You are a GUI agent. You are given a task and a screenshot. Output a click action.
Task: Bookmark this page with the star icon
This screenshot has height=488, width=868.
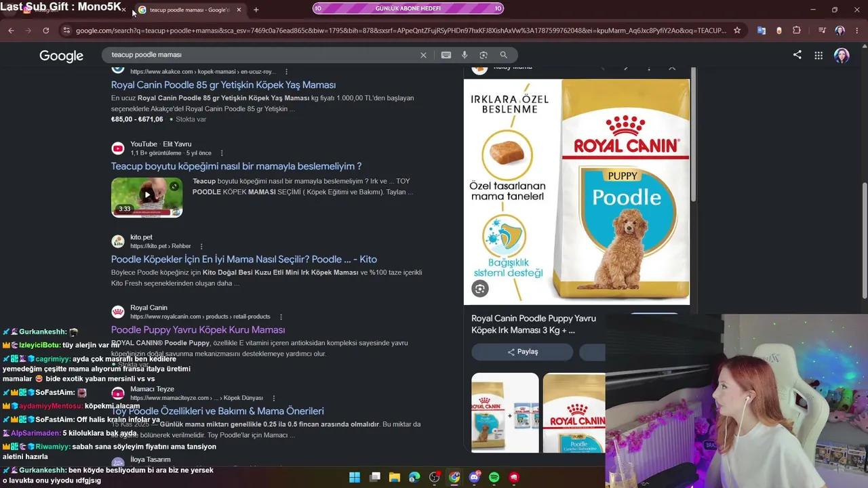coord(737,30)
